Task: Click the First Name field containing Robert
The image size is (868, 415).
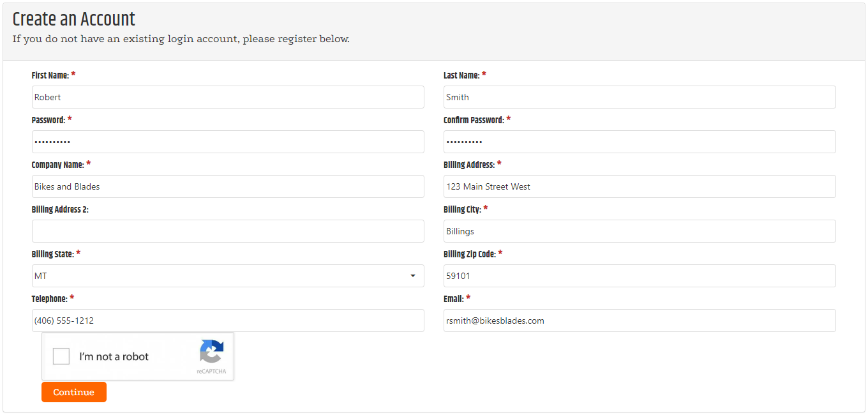Action: coord(228,97)
